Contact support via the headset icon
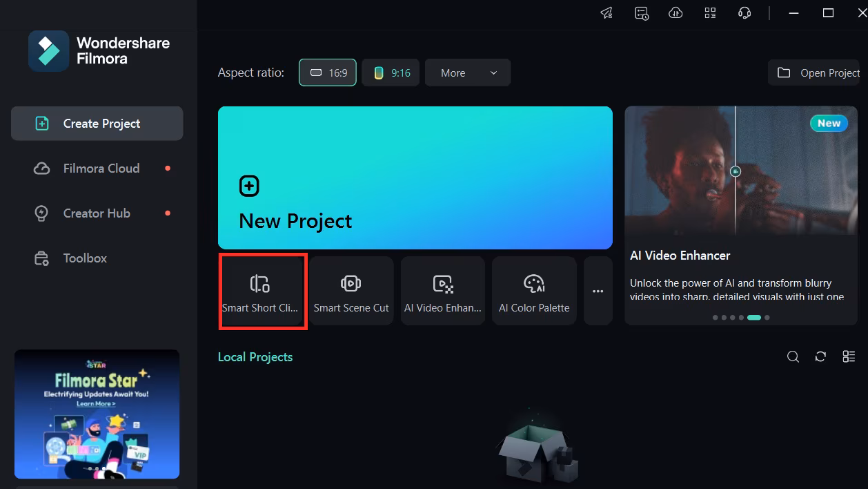Screen dimensions: 868x489 point(744,13)
